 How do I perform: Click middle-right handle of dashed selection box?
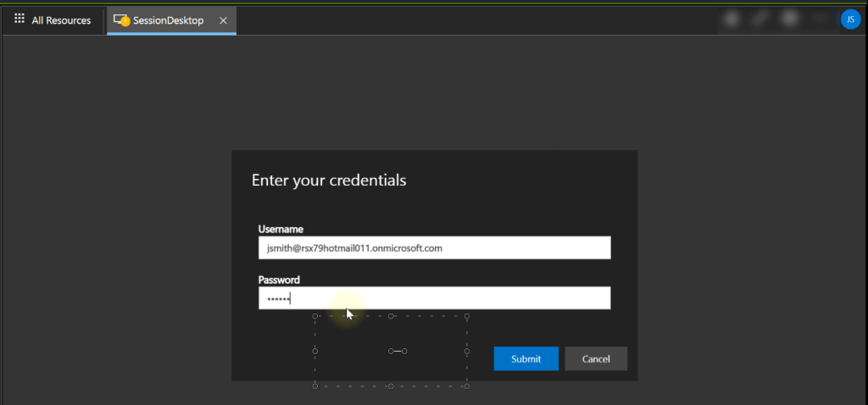click(466, 351)
